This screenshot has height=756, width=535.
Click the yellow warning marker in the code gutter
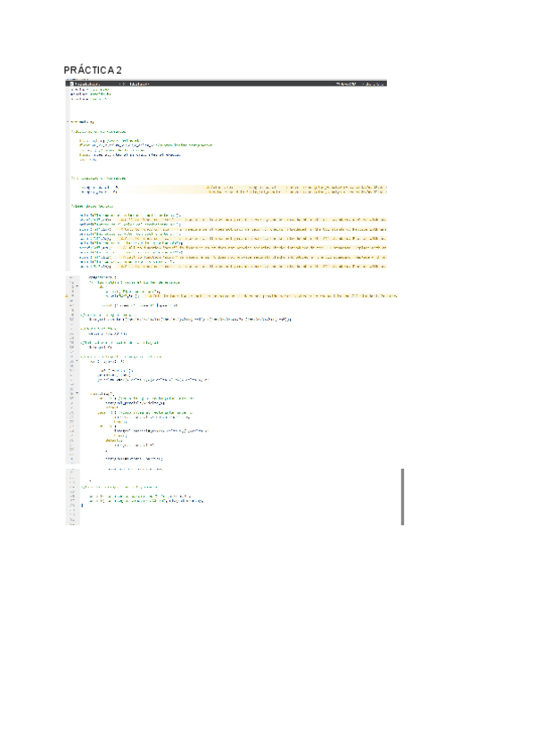tap(67, 296)
